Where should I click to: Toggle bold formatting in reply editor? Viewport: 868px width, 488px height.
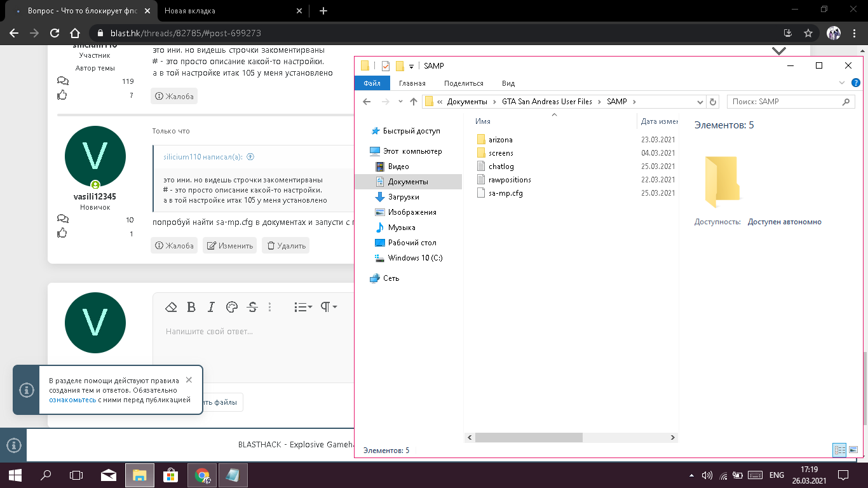coord(191,307)
